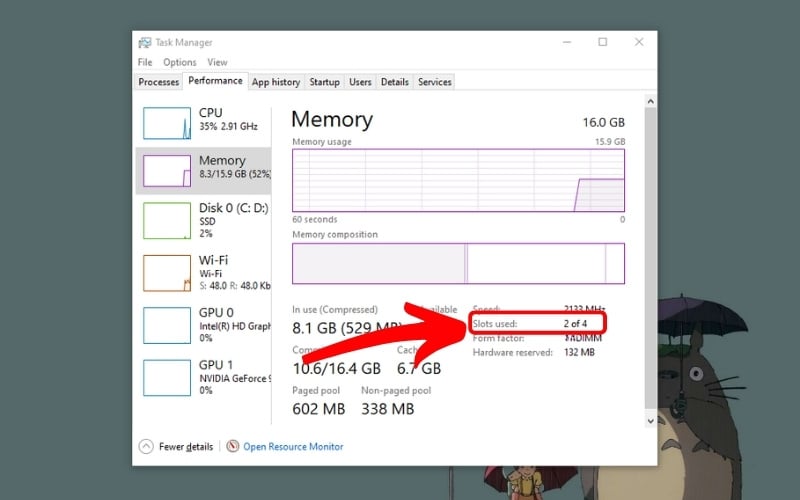Screen dimensions: 800x500
Task: Maximize the Task Manager window
Action: pyautogui.click(x=603, y=42)
